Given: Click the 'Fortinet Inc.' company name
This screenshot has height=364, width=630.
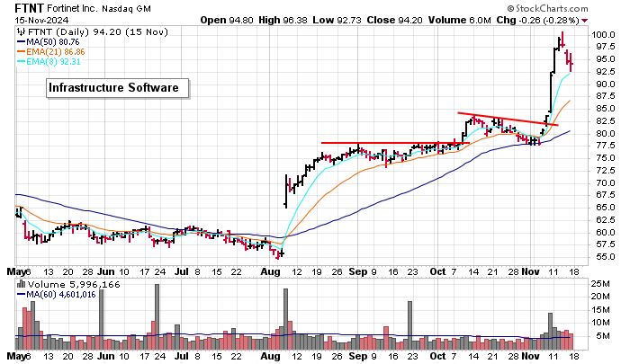Looking at the screenshot, I should tap(72, 8).
